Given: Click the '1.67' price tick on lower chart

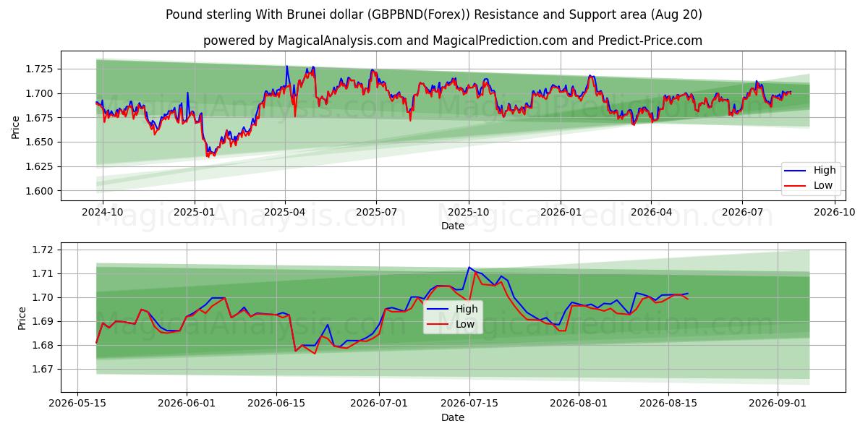Looking at the screenshot, I should [44, 369].
